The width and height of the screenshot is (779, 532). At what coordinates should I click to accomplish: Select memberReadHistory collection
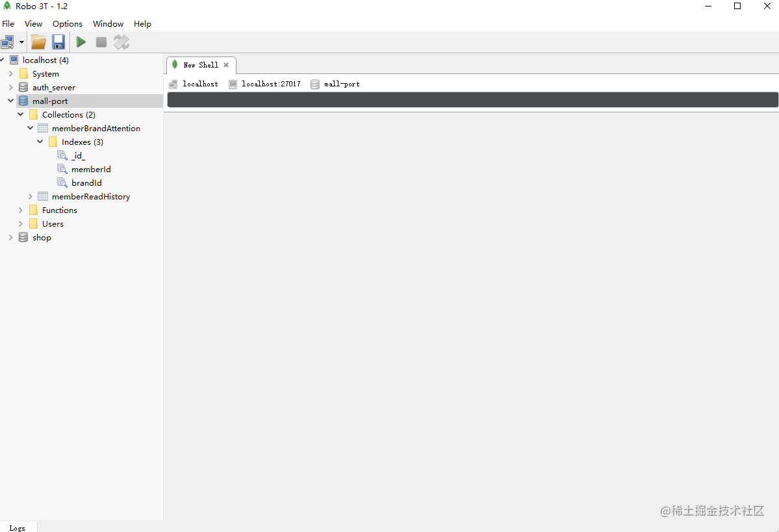point(91,197)
